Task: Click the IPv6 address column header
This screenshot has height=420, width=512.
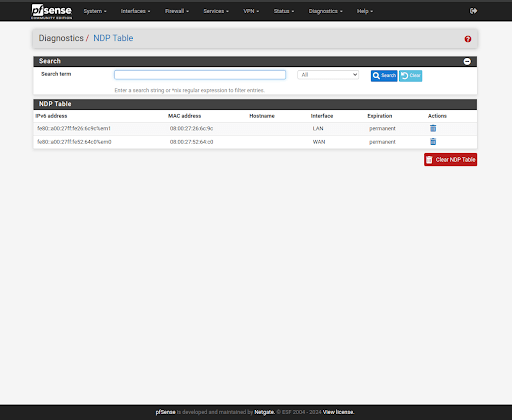Action: click(x=51, y=116)
